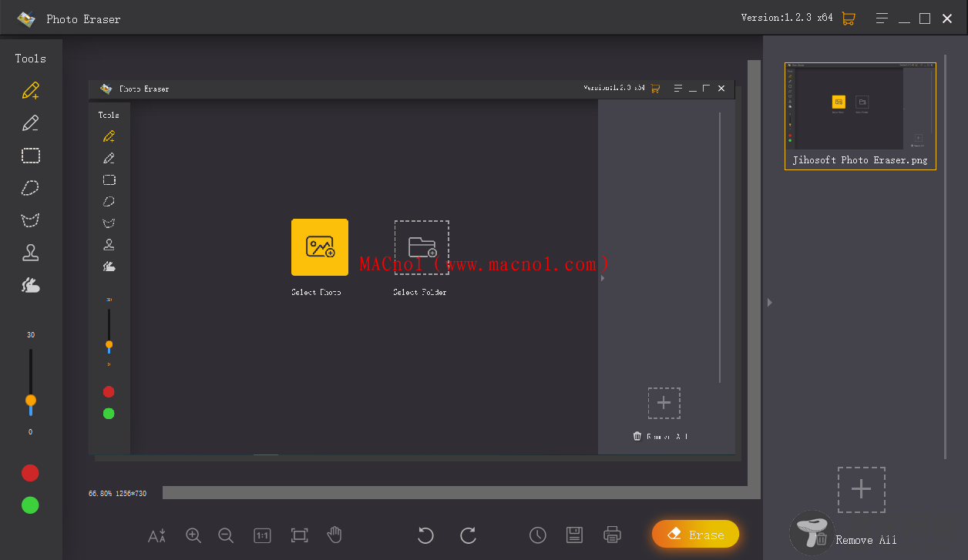Undo the last action
Screen dimensions: 968x560
click(425, 535)
